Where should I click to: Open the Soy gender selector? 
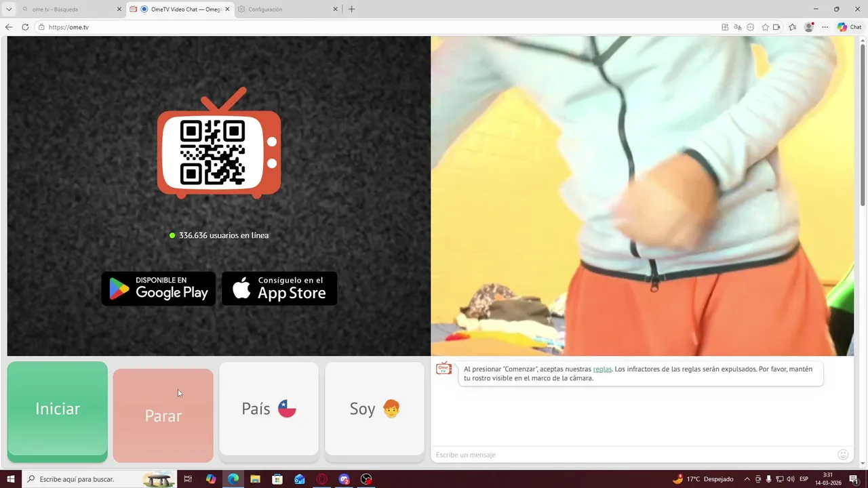374,409
